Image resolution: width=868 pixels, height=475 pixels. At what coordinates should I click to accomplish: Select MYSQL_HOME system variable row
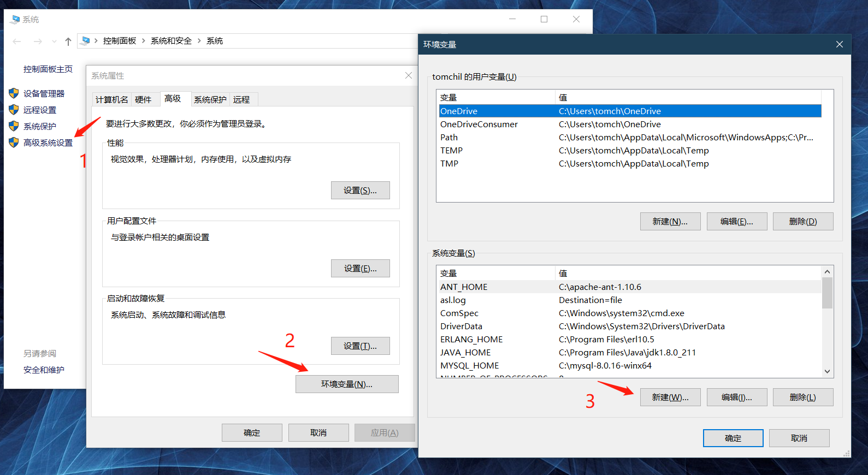pyautogui.click(x=630, y=366)
